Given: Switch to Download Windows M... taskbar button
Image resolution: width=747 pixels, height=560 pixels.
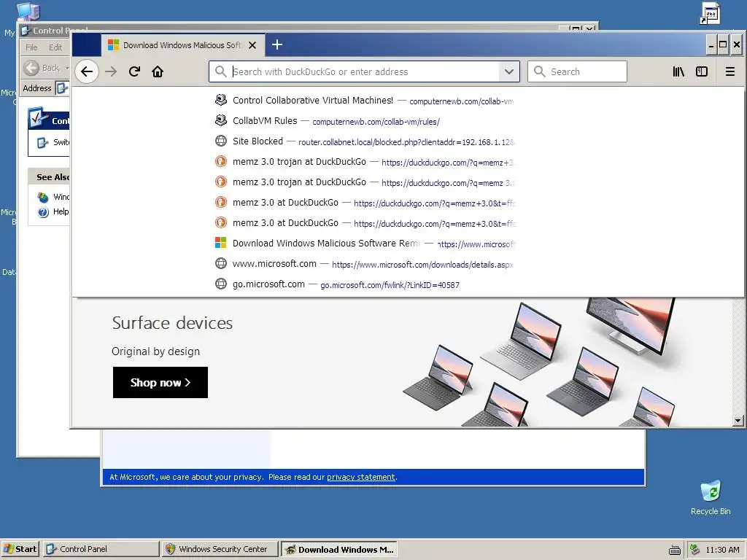Looking at the screenshot, I should pos(338,549).
